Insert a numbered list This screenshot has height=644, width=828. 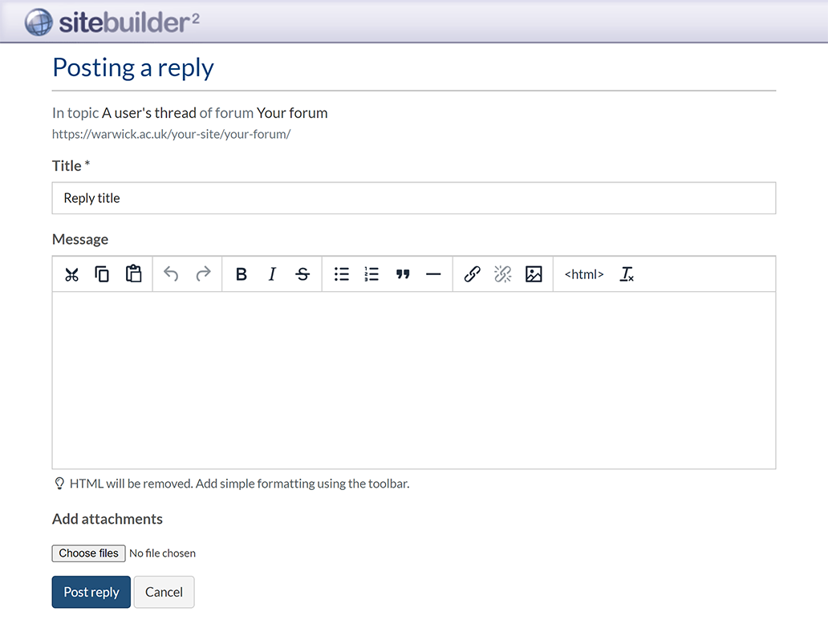(x=371, y=274)
